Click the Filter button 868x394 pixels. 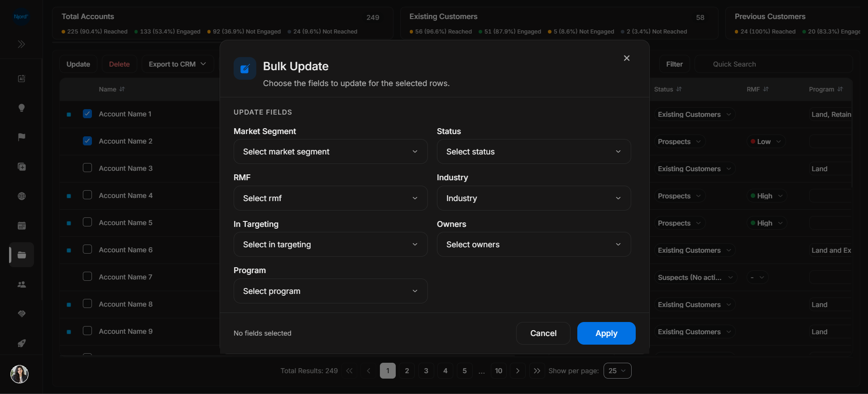point(674,64)
